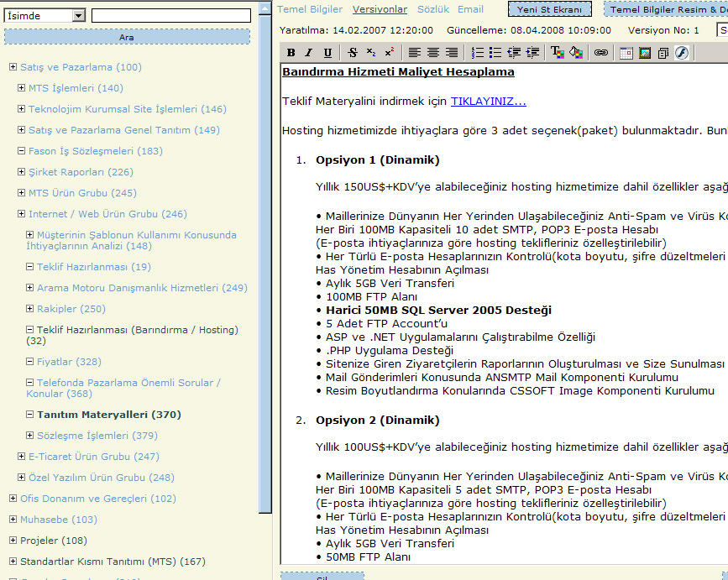This screenshot has height=580, width=728.
Task: Click the overlapping documents toolbar icon
Action: pyautogui.click(x=663, y=53)
